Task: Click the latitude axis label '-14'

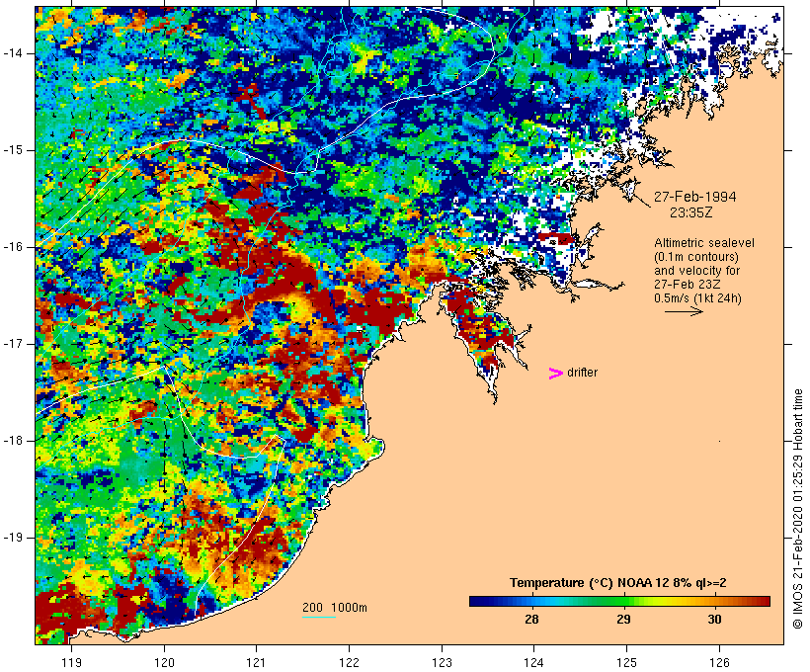Action: click(12, 53)
